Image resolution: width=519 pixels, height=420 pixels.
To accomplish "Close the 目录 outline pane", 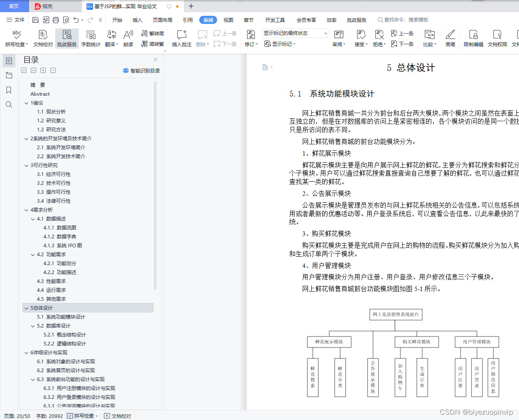I will point(155,59).
